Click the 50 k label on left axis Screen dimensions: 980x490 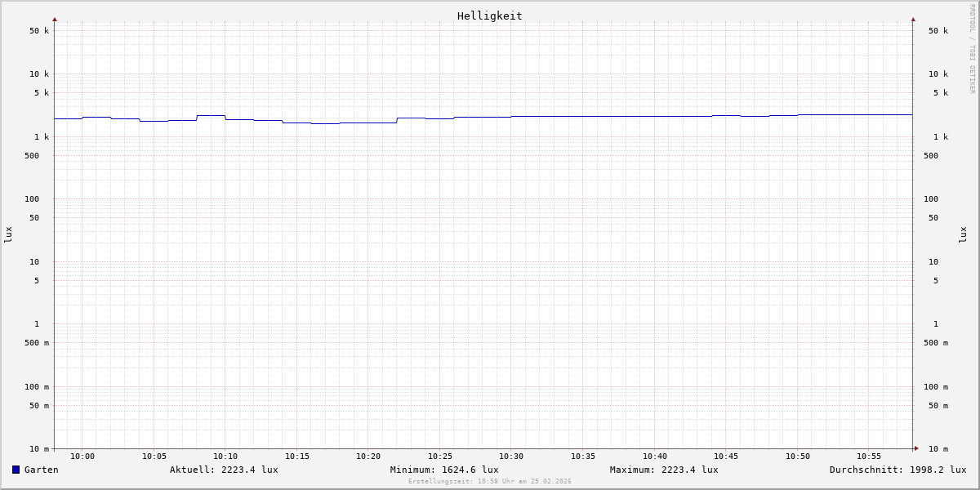click(39, 31)
